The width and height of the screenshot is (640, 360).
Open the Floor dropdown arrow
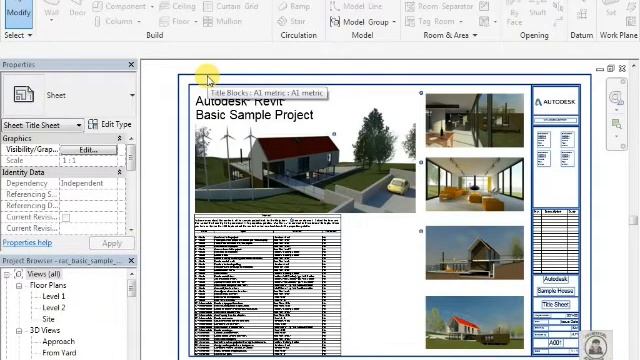pos(196,21)
